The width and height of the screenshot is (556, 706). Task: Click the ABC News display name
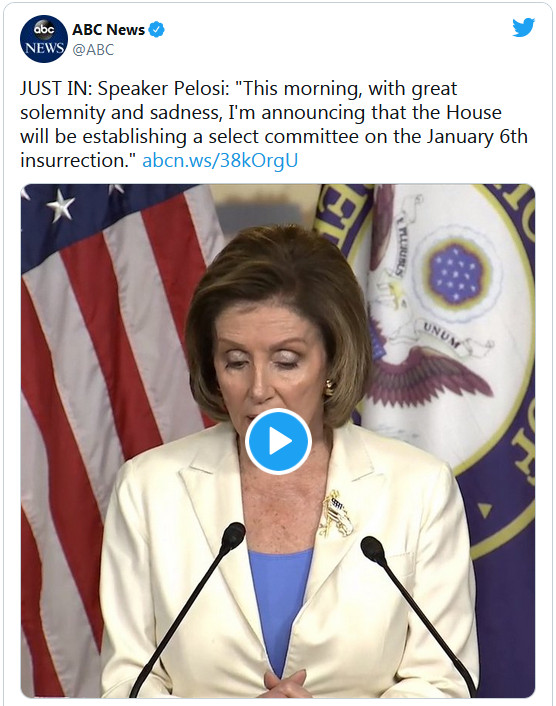108,30
